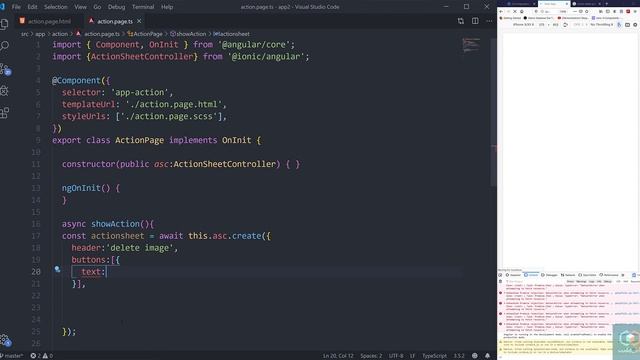Show errors and warnings count in status bar

42,356
